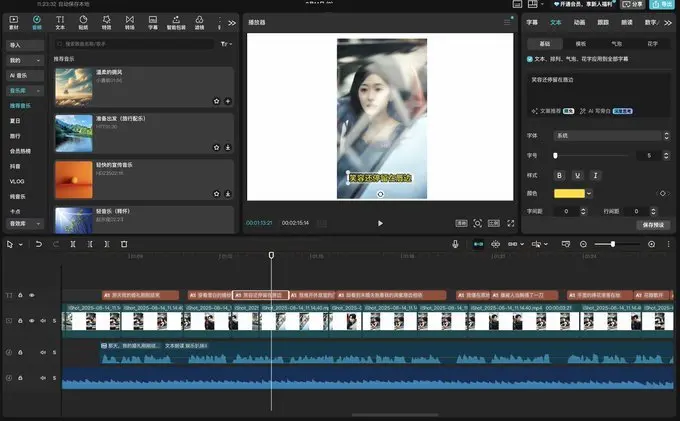Image resolution: width=680 pixels, height=421 pixels.
Task: Enter fullscreen preview in player
Action: coord(511,223)
